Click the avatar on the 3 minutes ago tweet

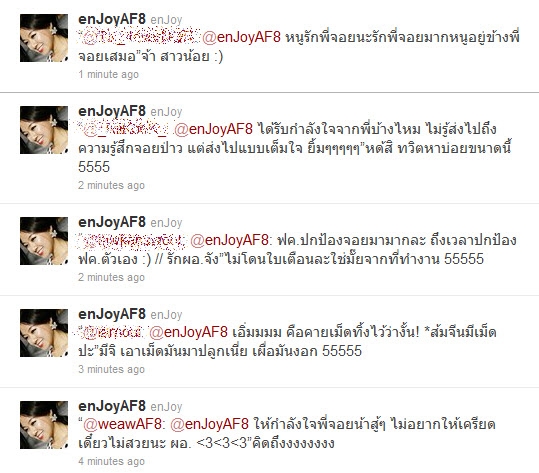44,333
